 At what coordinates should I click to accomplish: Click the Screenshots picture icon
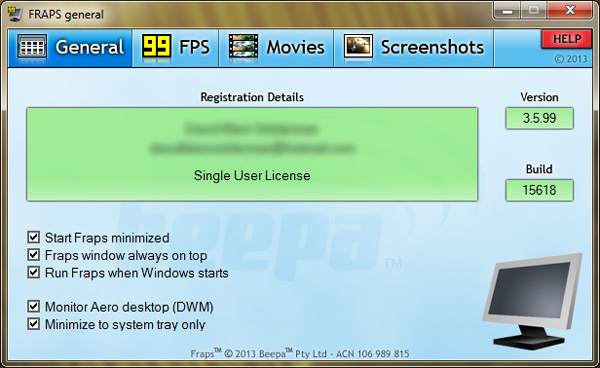(358, 46)
